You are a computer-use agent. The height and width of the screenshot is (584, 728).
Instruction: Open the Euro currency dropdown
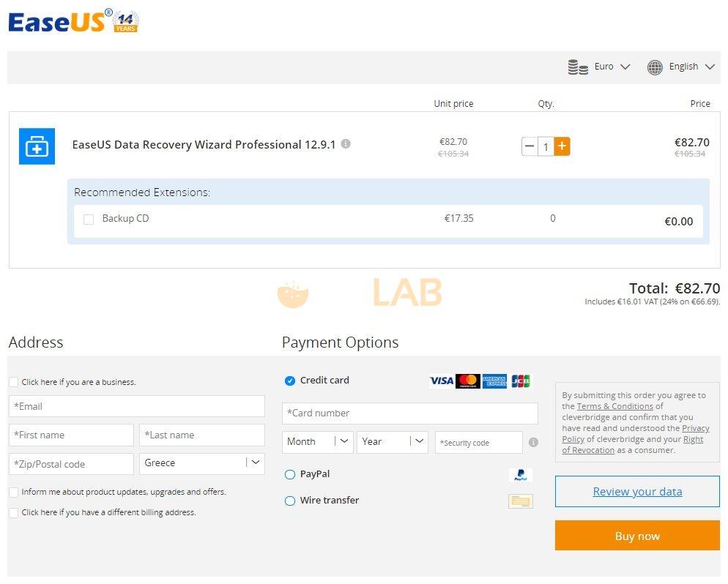tap(612, 67)
